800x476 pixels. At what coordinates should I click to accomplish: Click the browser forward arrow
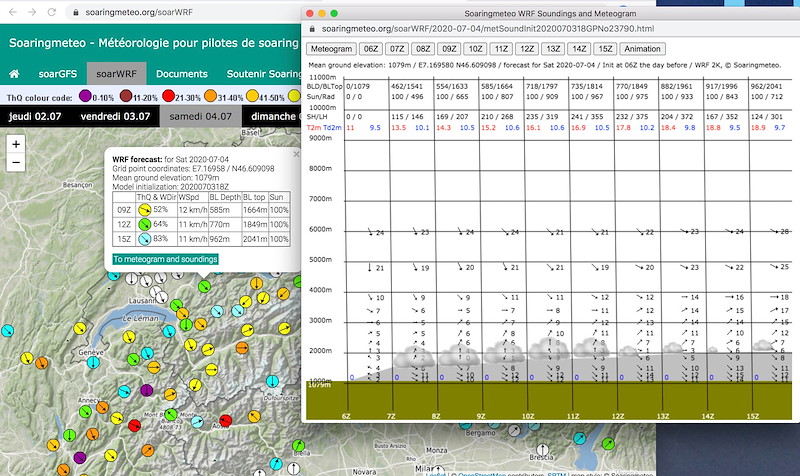32,12
